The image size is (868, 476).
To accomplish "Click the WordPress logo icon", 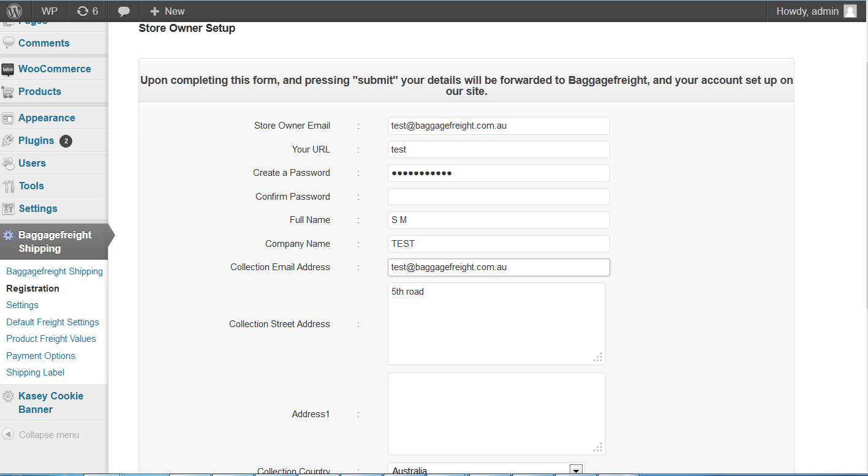I will (15, 11).
